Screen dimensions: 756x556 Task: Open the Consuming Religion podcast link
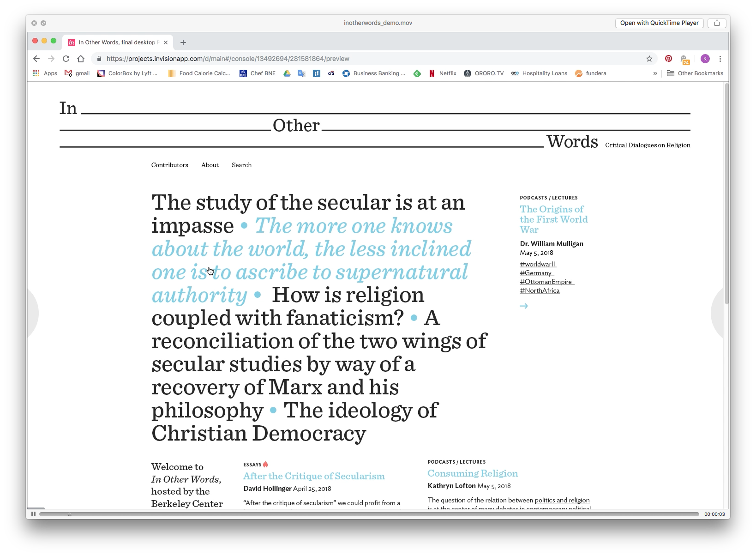pos(473,473)
